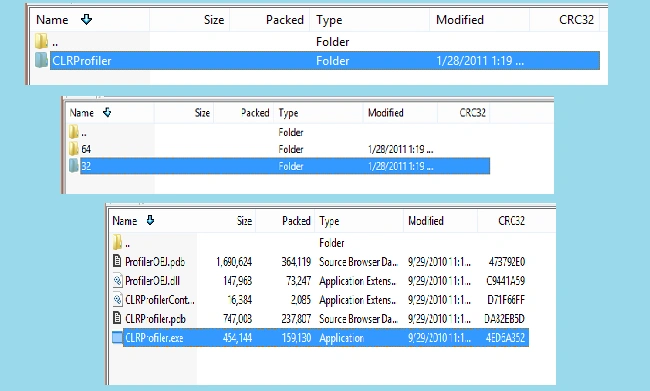Click Application Extens.. type of ProfilerOBJ.dll
The image size is (650, 391).
357,281
